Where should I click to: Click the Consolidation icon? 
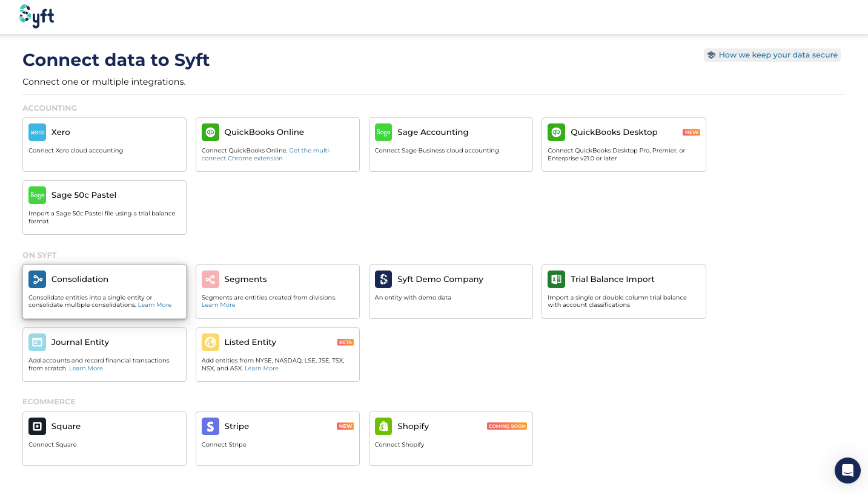[37, 279]
